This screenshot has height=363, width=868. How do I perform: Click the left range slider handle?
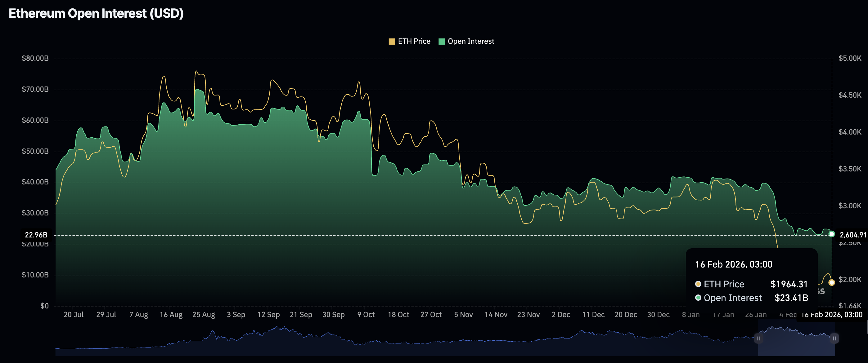click(758, 338)
